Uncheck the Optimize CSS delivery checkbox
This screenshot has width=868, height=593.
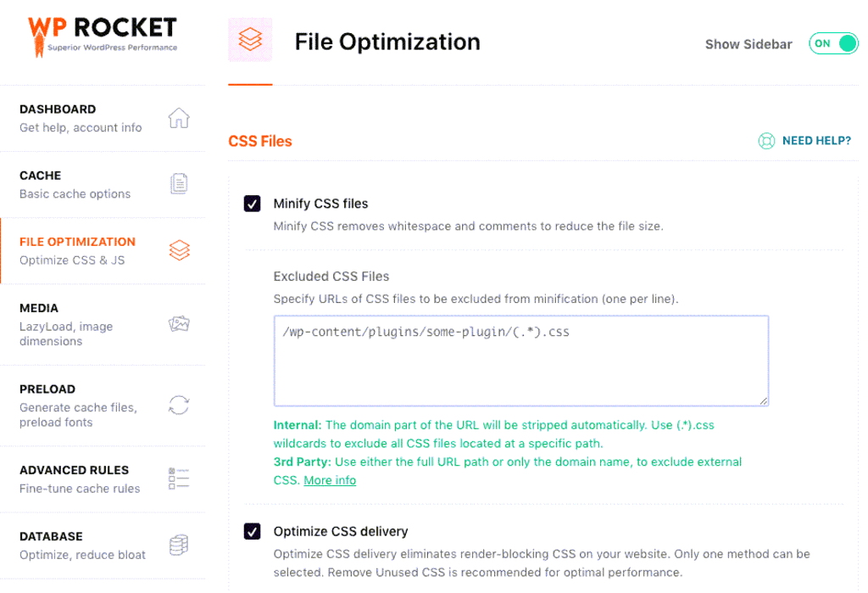pos(253,531)
